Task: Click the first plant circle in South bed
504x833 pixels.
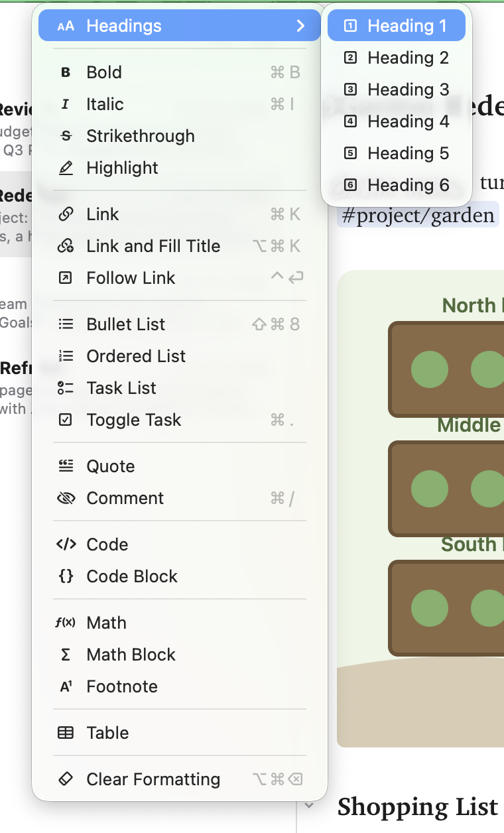Action: click(x=430, y=608)
